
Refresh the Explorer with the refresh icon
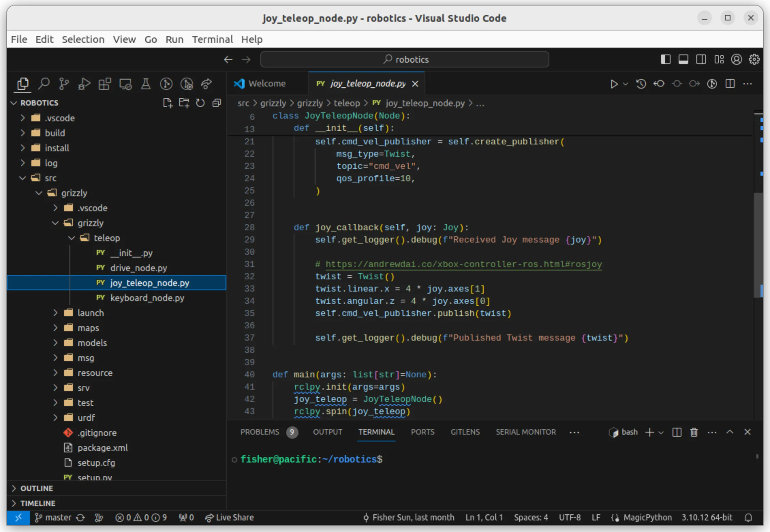[x=200, y=103]
